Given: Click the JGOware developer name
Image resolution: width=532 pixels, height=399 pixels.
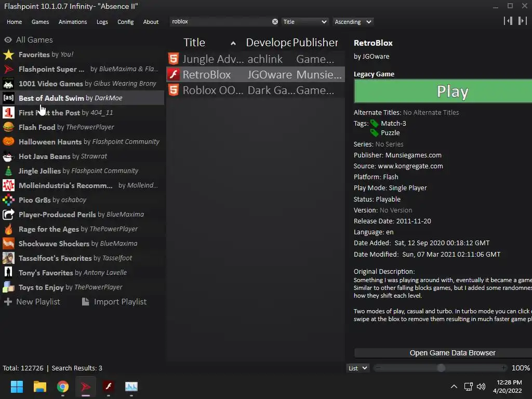Looking at the screenshot, I should click(x=376, y=57).
